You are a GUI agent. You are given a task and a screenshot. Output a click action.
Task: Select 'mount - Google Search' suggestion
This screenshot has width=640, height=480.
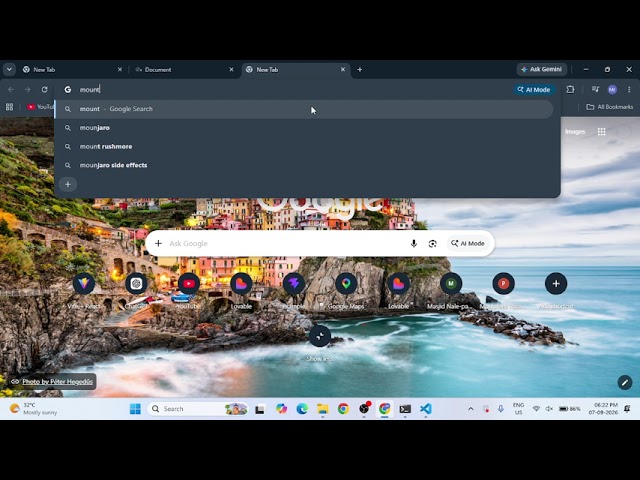click(304, 109)
